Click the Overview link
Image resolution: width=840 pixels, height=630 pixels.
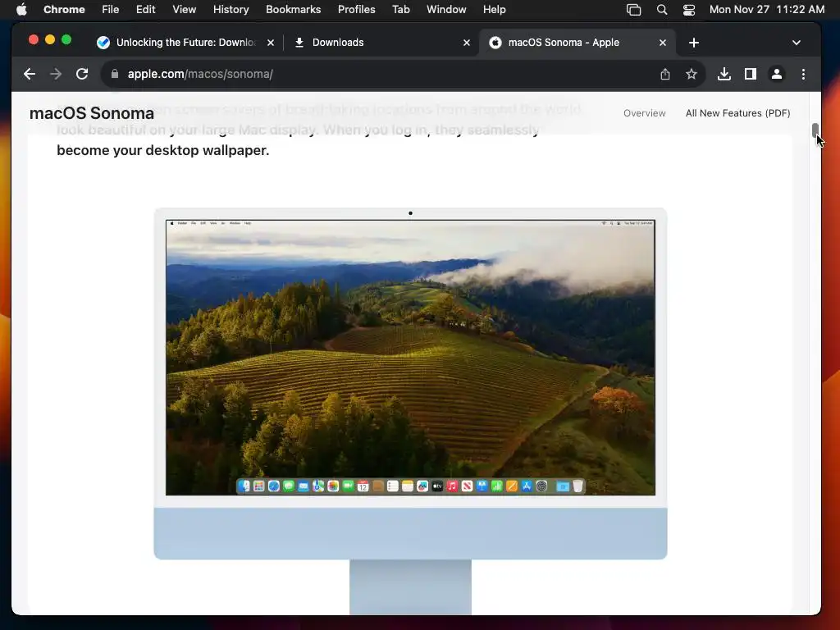[645, 113]
